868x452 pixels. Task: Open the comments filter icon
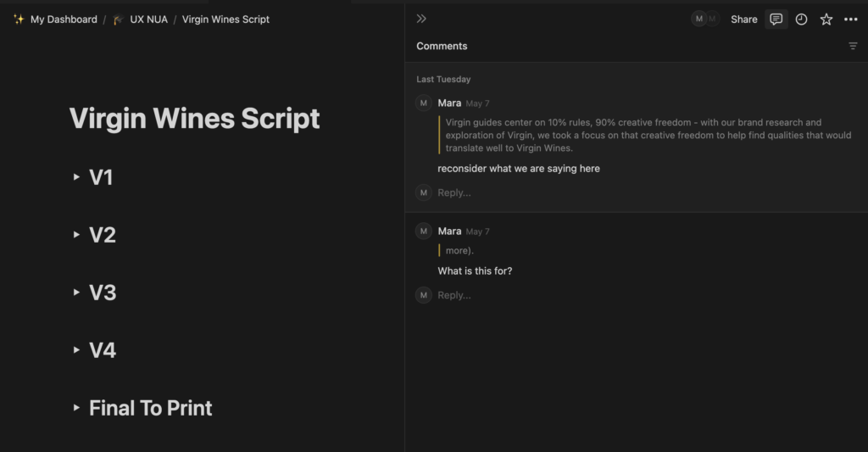pyautogui.click(x=853, y=46)
